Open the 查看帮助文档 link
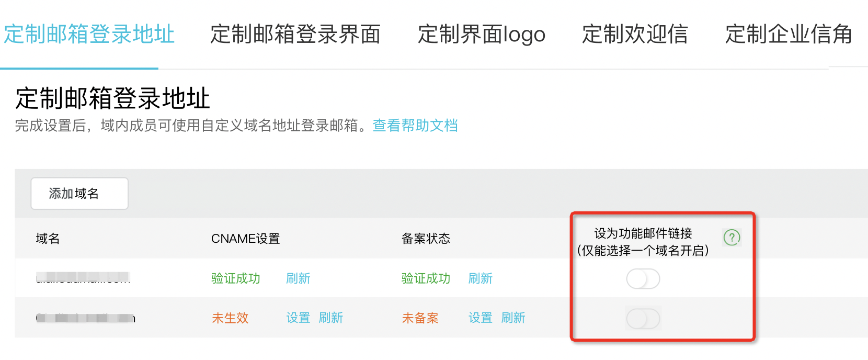 [415, 126]
